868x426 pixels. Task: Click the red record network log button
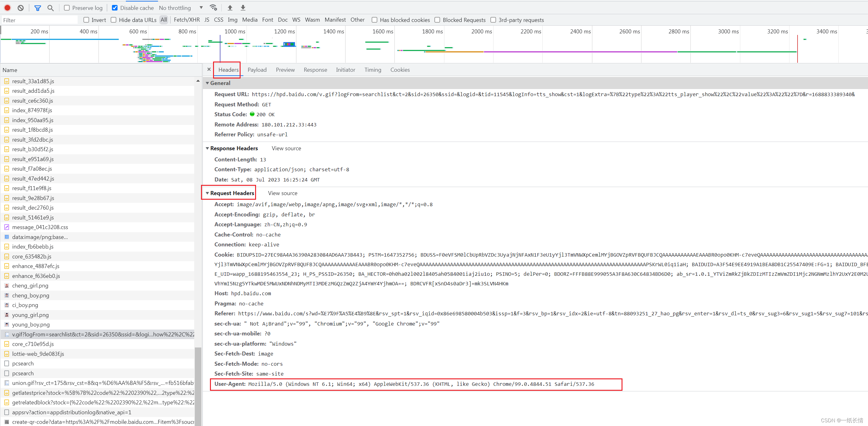(x=7, y=8)
